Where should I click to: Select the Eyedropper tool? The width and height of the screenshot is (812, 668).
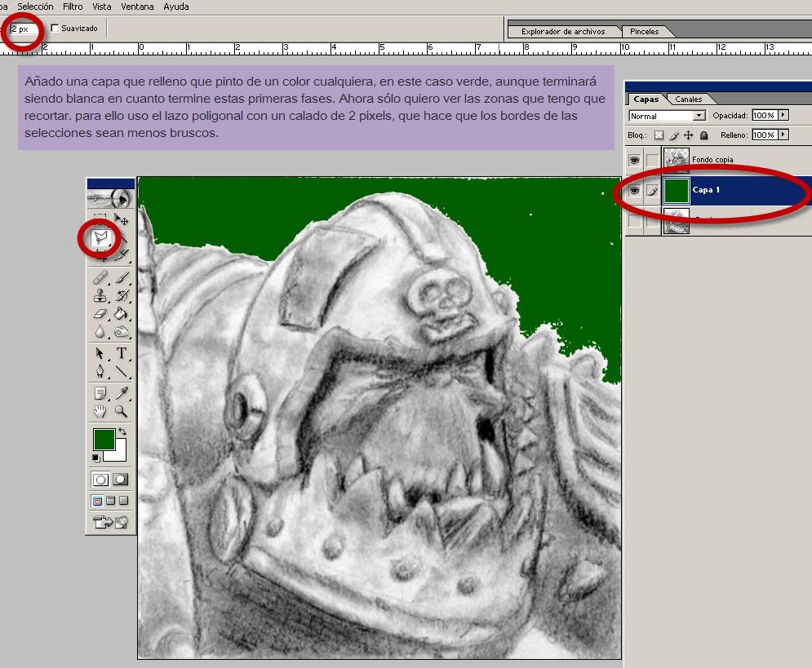pos(122,393)
